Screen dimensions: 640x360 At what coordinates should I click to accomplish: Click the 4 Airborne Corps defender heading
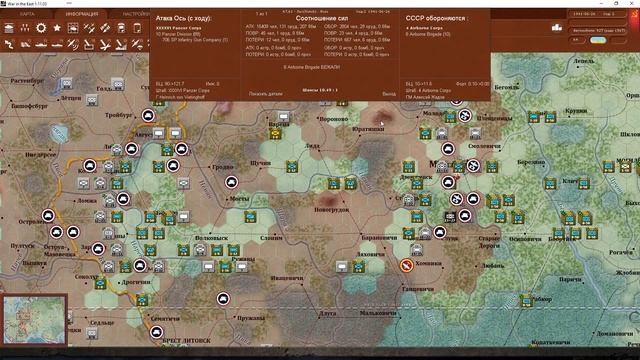click(x=424, y=28)
